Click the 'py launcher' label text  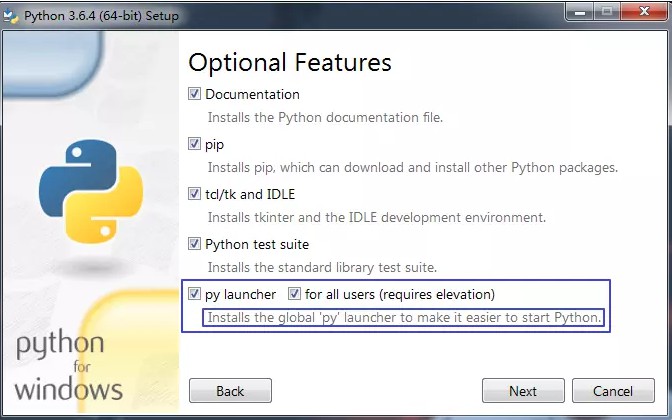[240, 294]
